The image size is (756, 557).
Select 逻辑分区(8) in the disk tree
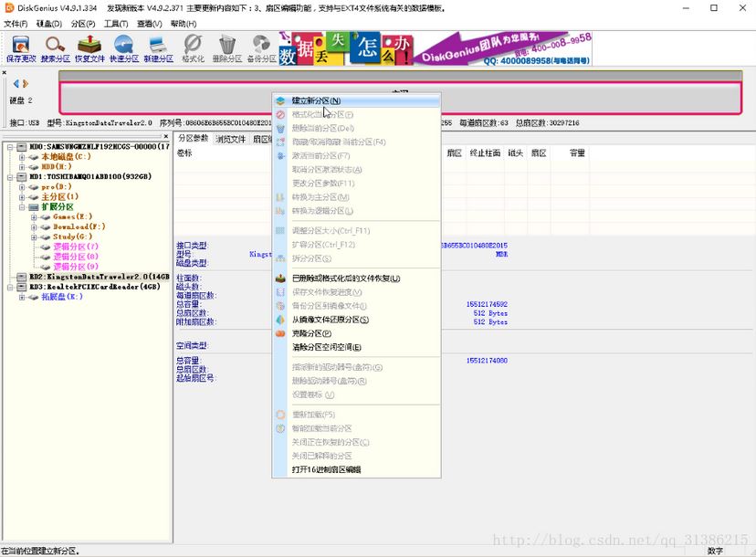[x=76, y=257]
